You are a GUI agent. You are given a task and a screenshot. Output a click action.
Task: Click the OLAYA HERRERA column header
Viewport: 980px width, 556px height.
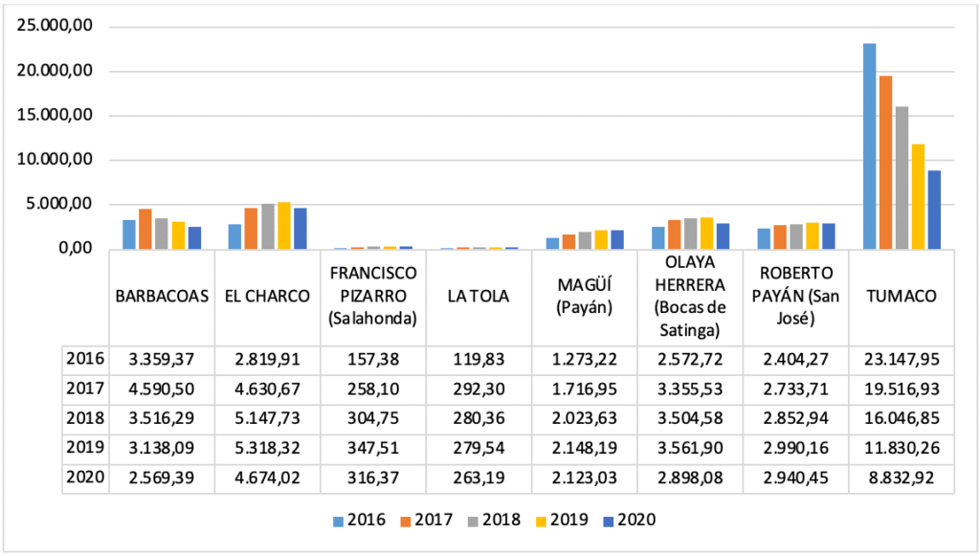(690, 297)
